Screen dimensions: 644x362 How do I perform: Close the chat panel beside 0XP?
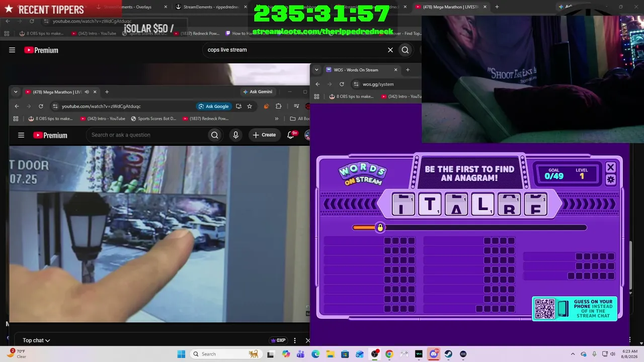pos(307,340)
